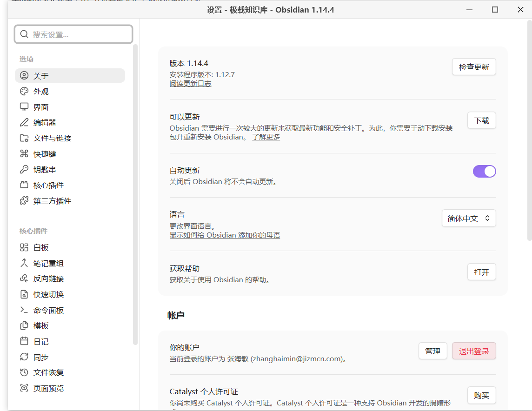Open the 显示如何给 Obsidian 添加你的母语 link

[225, 235]
